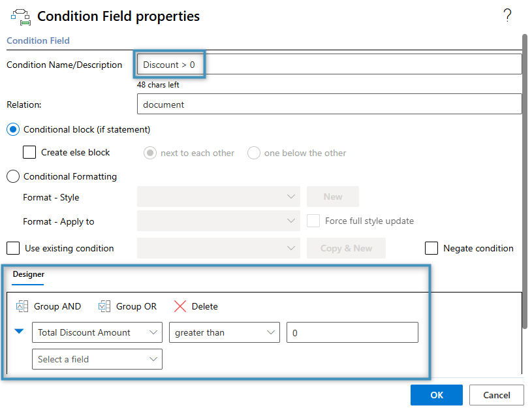The image size is (532, 412).
Task: Switch to the Designer tab
Action: (28, 275)
